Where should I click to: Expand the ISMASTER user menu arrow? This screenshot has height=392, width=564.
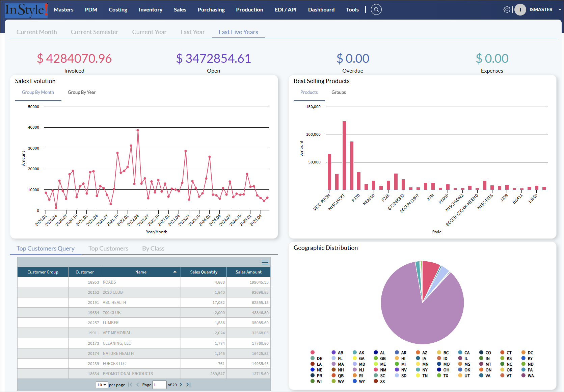click(x=560, y=9)
